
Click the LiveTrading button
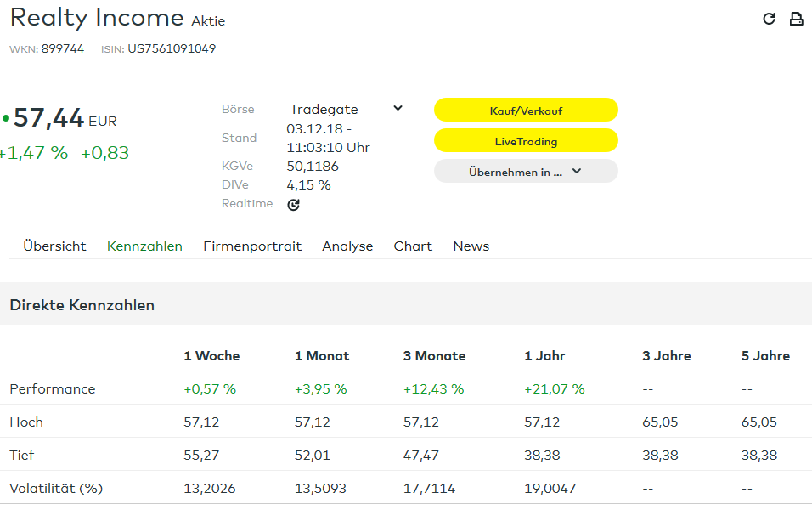(x=526, y=141)
